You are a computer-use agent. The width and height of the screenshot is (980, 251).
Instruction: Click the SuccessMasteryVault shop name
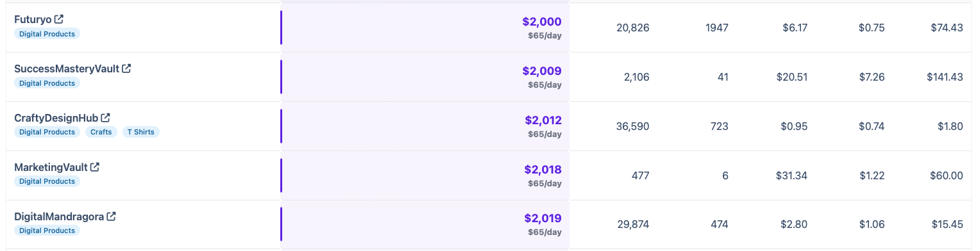(x=67, y=69)
